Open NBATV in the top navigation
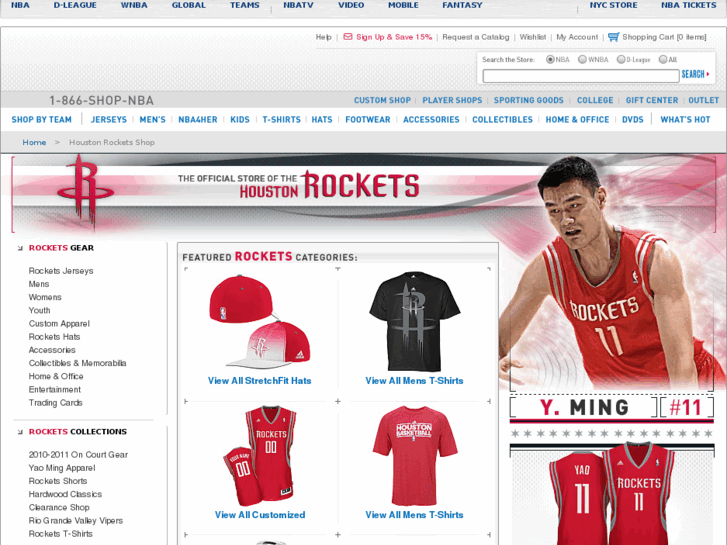727x545 pixels. (299, 5)
